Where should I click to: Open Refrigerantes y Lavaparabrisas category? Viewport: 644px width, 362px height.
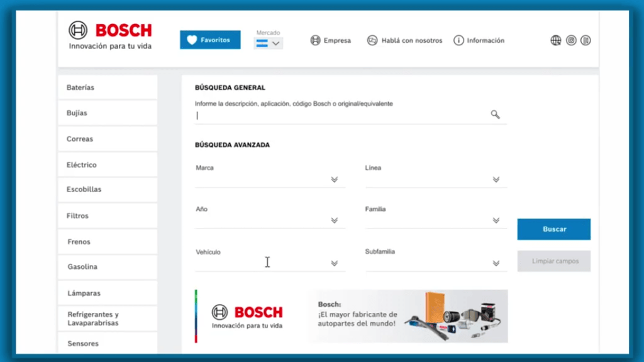(108, 319)
